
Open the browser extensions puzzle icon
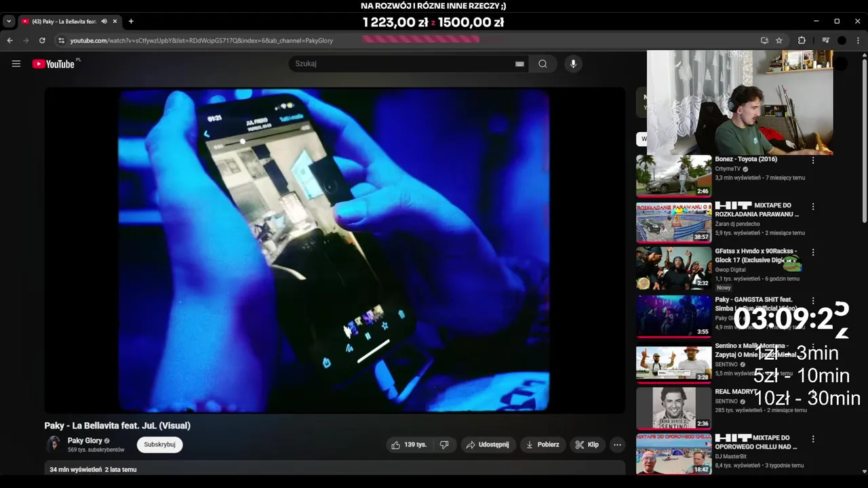802,41
